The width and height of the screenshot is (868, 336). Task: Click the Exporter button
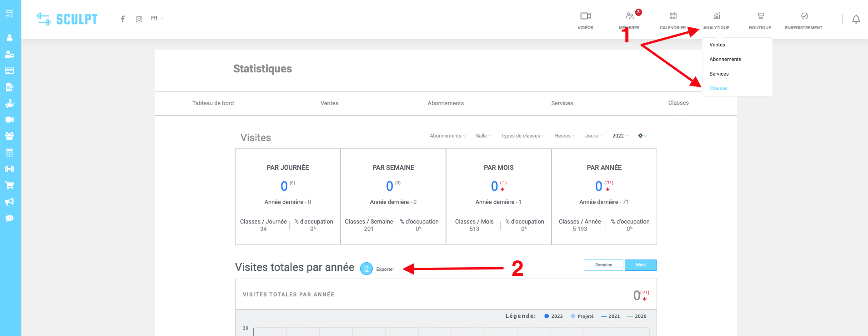[377, 269]
